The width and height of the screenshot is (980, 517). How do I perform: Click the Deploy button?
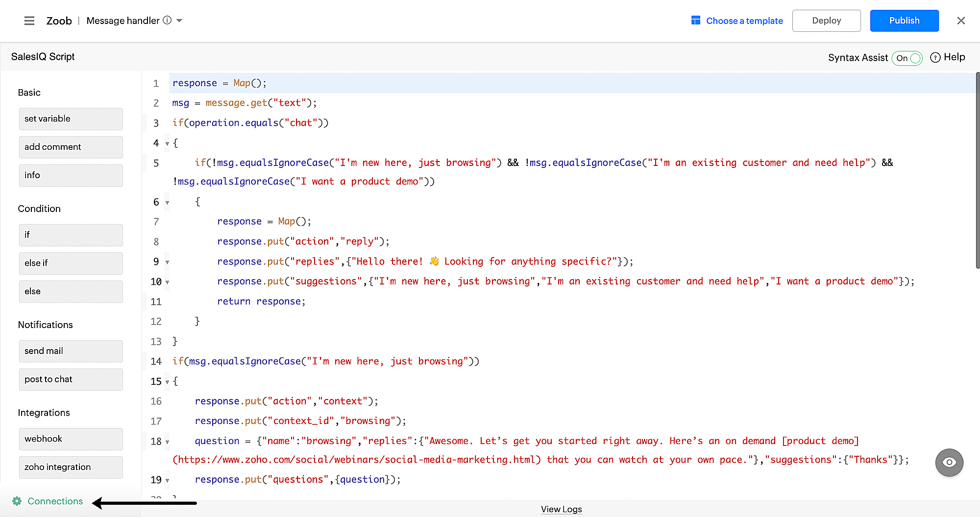[826, 21]
